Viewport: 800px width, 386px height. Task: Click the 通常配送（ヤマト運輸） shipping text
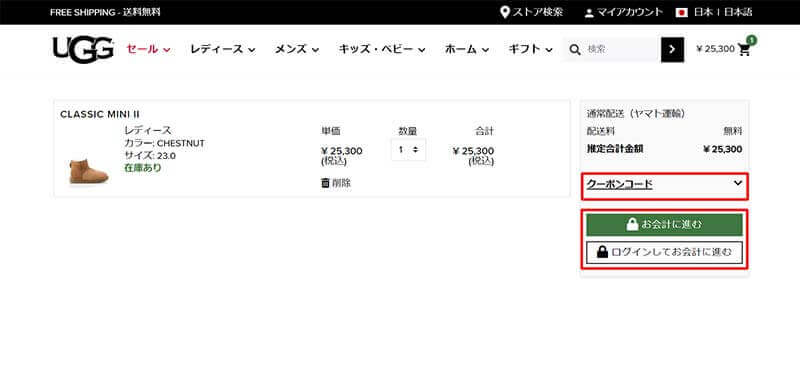tap(636, 114)
